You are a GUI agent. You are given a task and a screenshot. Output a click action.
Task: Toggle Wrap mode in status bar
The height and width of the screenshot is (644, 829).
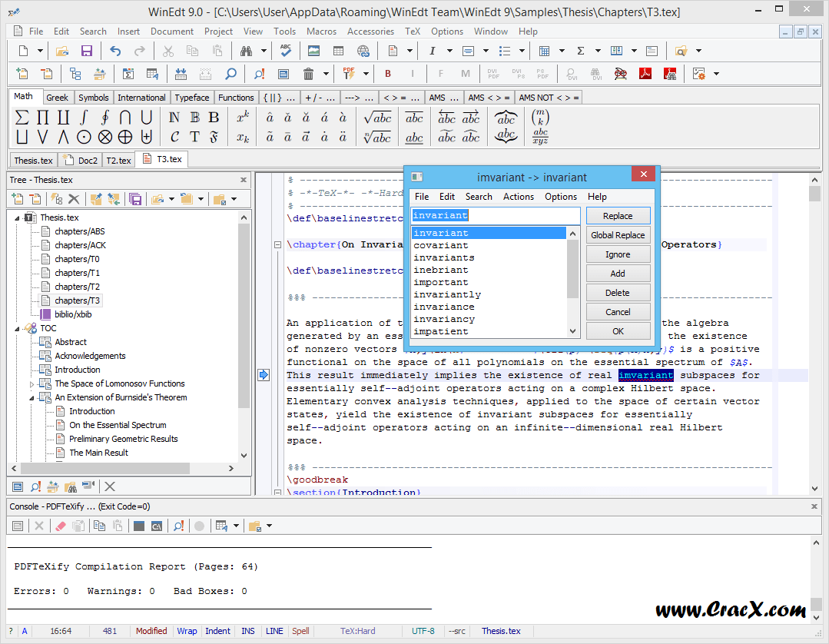187,631
